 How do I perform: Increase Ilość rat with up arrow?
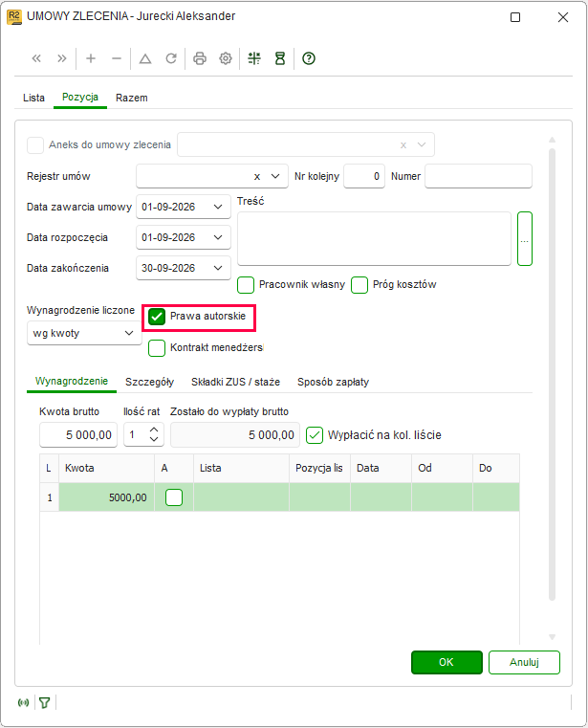(x=154, y=430)
